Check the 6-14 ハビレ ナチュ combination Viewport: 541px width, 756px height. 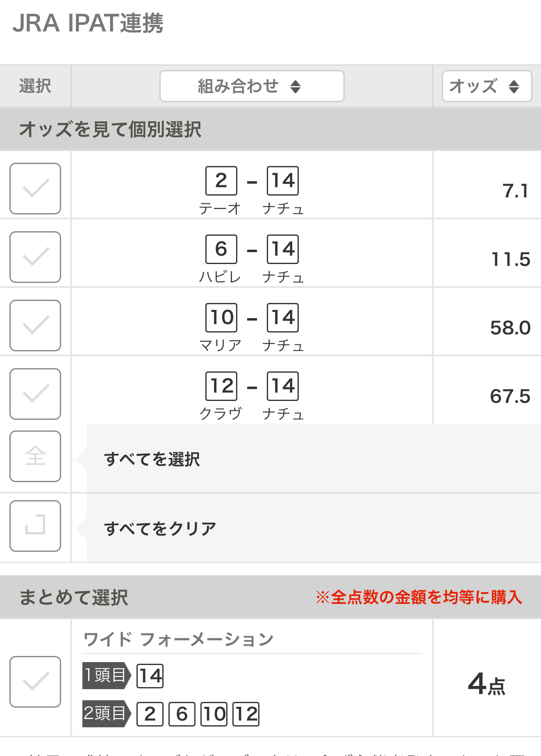pyautogui.click(x=35, y=257)
